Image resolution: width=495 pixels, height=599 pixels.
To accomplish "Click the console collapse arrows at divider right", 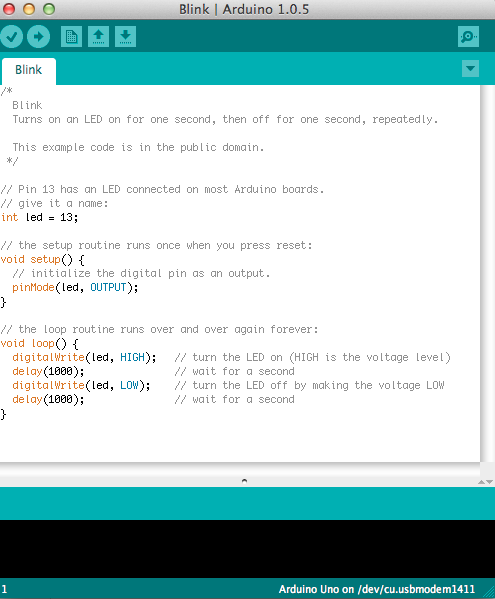I will 486,482.
